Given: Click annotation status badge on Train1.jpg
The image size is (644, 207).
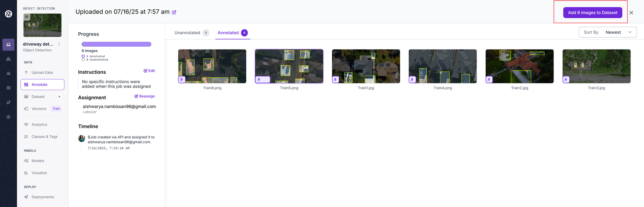Looking at the screenshot, I should click(336, 80).
